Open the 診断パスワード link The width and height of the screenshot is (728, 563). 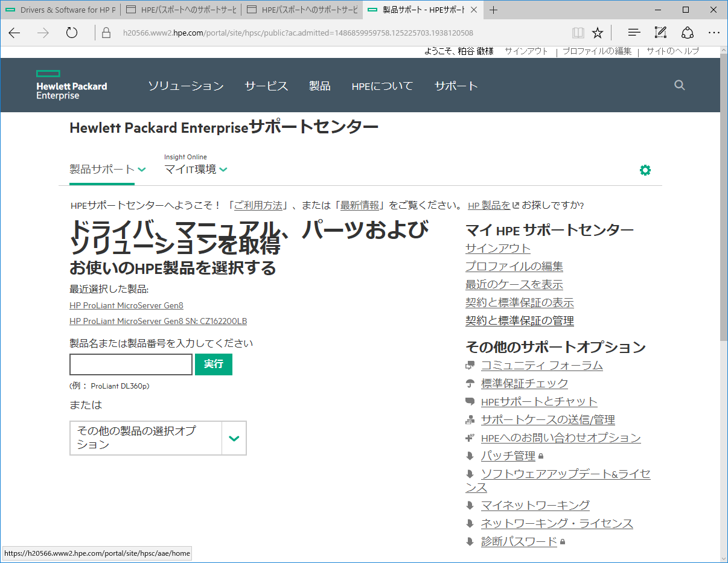pyautogui.click(x=519, y=542)
